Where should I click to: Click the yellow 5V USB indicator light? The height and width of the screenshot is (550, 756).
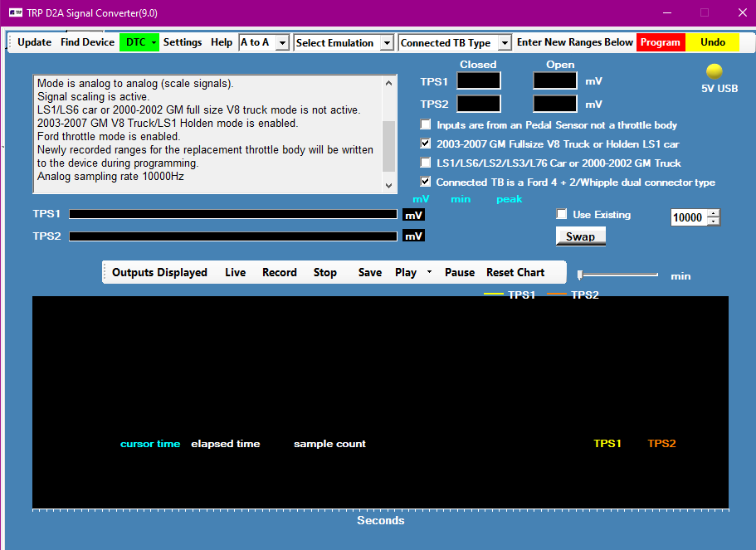[x=714, y=71]
